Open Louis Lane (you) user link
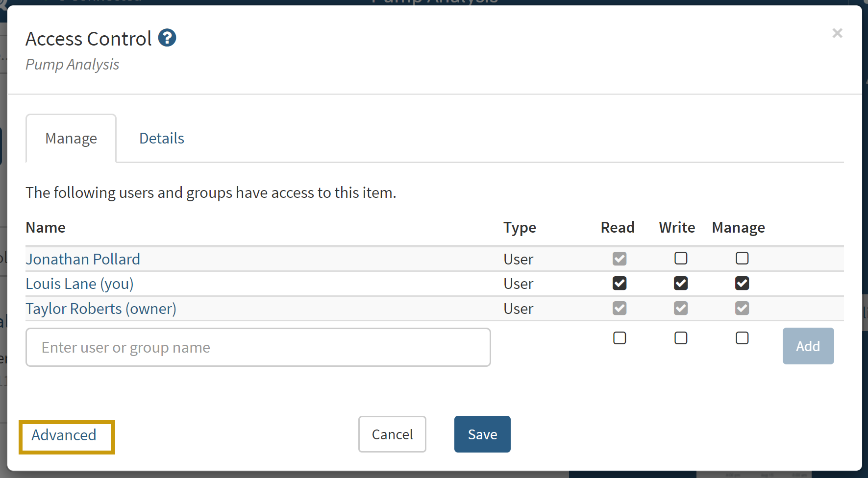The width and height of the screenshot is (868, 478). [79, 284]
